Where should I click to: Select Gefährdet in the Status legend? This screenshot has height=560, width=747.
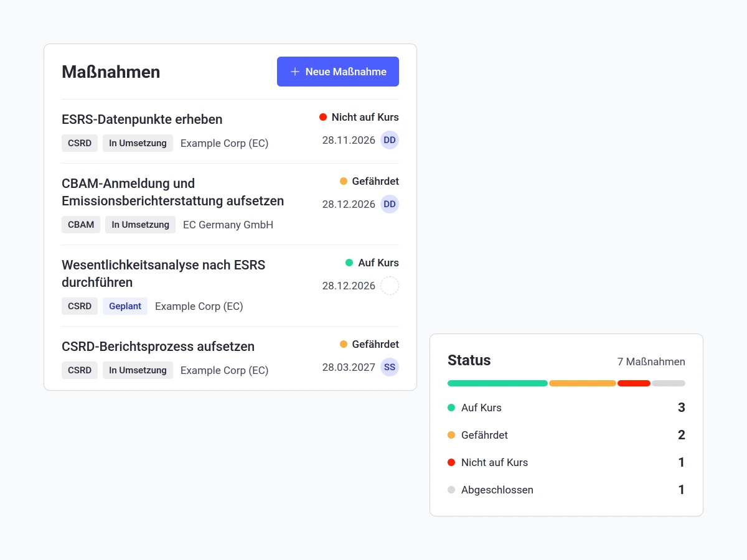tap(566, 435)
